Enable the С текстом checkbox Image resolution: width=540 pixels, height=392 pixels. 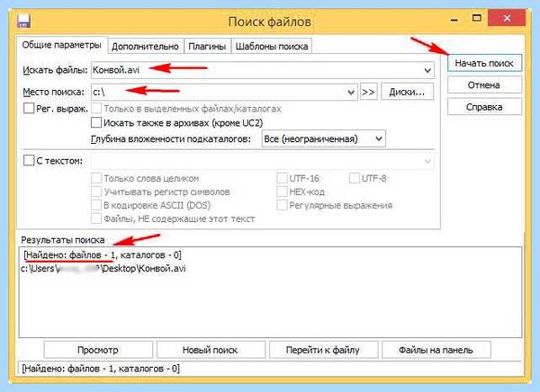point(29,160)
